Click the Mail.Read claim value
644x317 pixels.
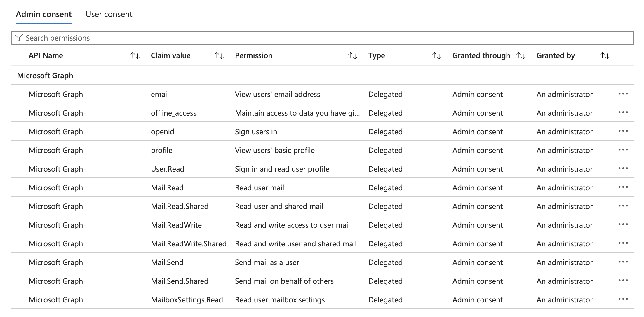pos(167,188)
